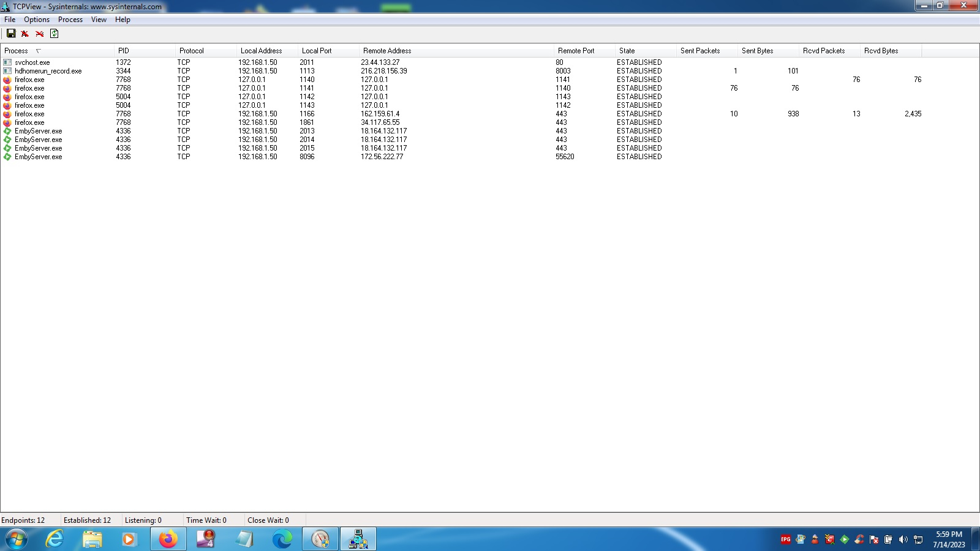Open the Process menu
This screenshot has height=551, width=980.
click(70, 20)
